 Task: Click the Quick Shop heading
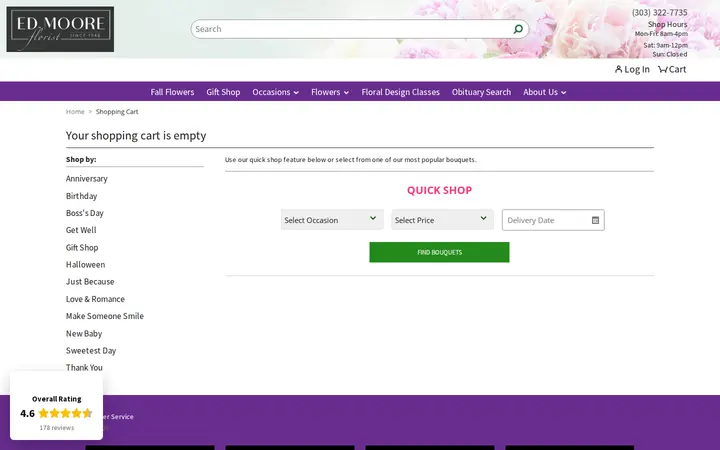point(439,190)
